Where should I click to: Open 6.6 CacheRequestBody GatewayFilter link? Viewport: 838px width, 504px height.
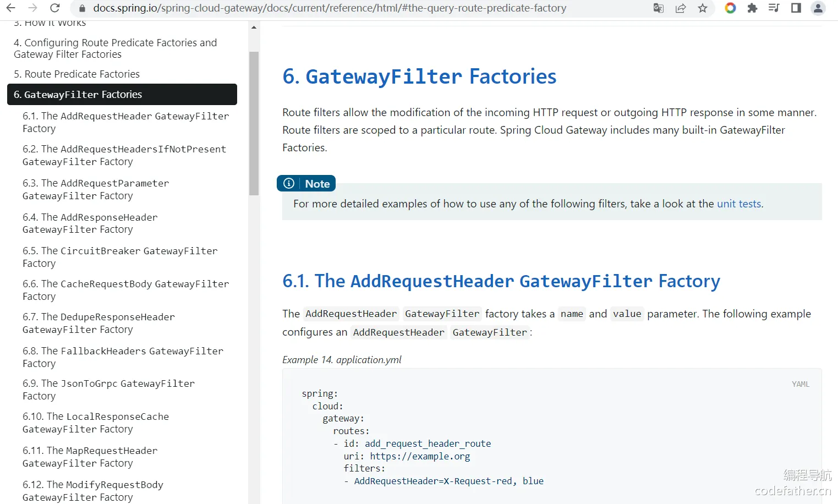125,290
